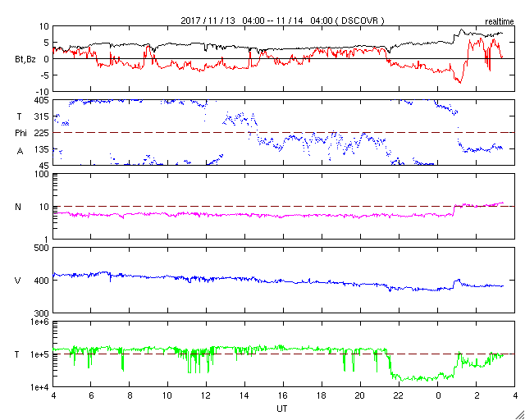Click the "-5" tick of the Bt,Bz panel
This screenshot has height=420, width=525.
(45, 75)
